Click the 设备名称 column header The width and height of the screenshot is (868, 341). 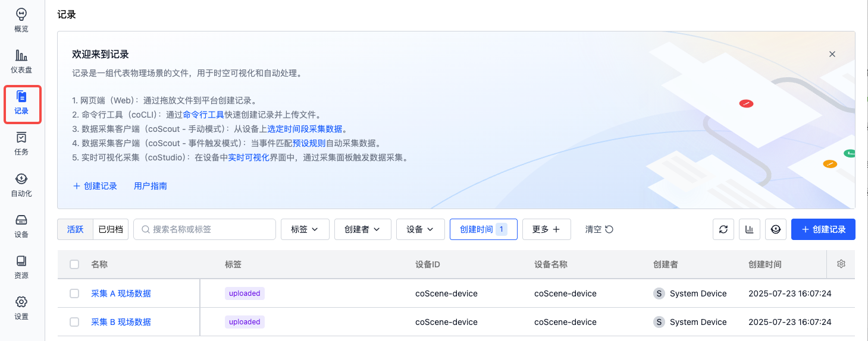551,264
